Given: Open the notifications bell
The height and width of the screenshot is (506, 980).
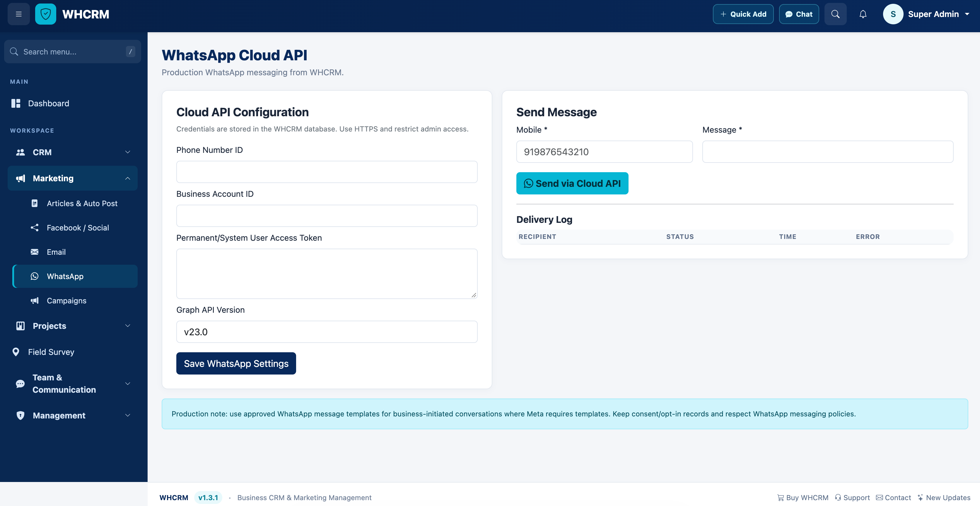Looking at the screenshot, I should pos(863,14).
